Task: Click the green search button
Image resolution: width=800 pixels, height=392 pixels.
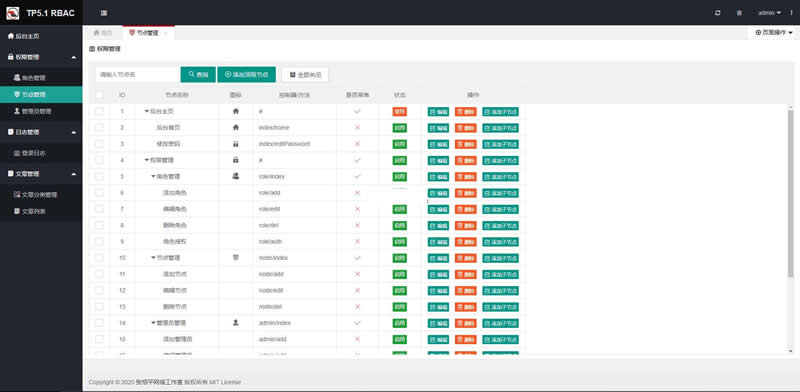Action: pyautogui.click(x=198, y=75)
